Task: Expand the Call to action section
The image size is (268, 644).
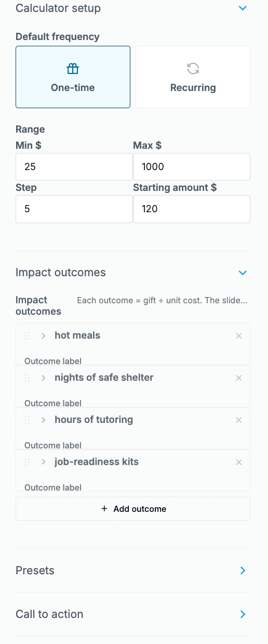Action: coord(243,614)
